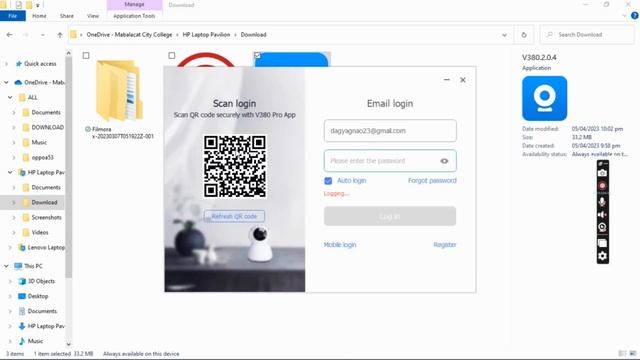Click the password input field
The width and height of the screenshot is (640, 360).
[390, 161]
